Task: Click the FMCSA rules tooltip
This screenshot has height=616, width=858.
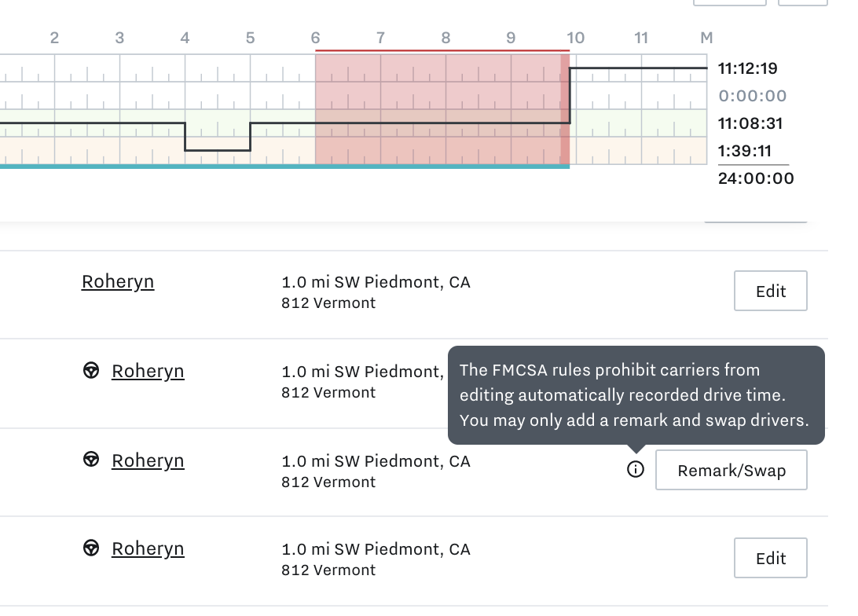Action: 636,395
